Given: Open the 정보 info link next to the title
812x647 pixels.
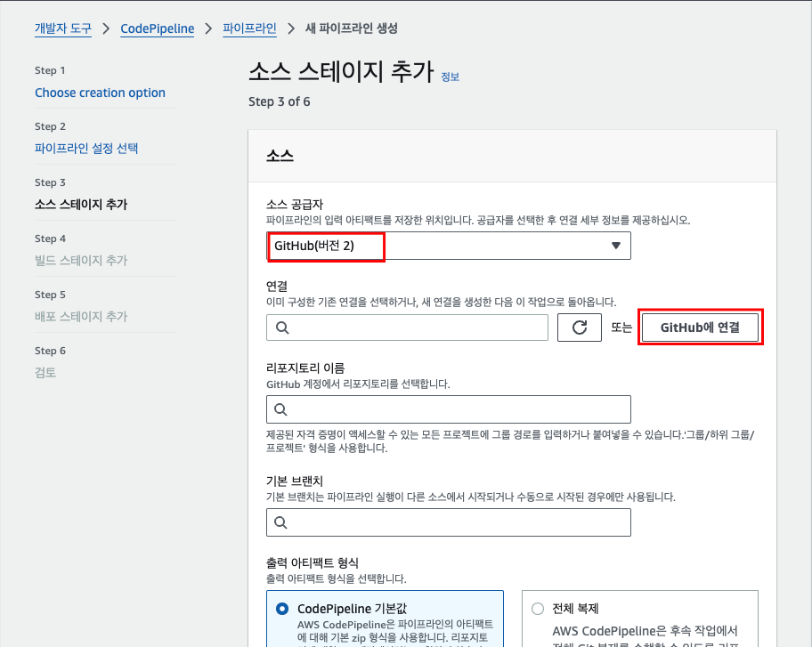Looking at the screenshot, I should (x=450, y=77).
